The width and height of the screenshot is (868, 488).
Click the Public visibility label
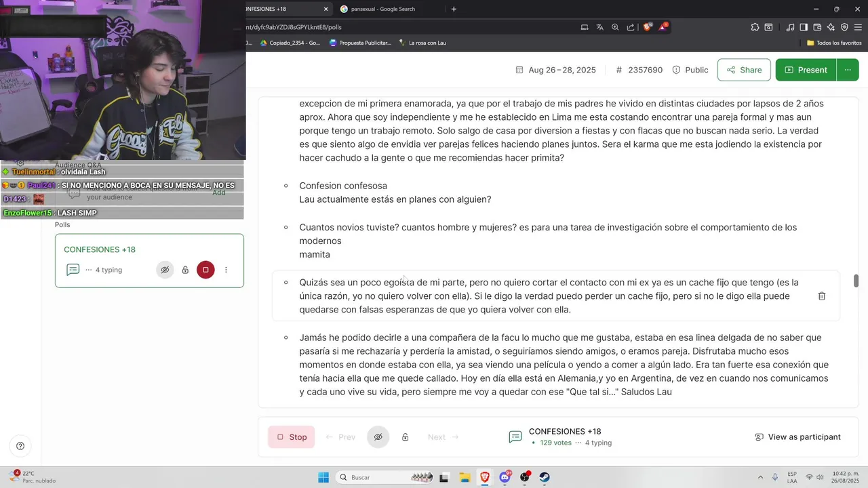point(690,70)
